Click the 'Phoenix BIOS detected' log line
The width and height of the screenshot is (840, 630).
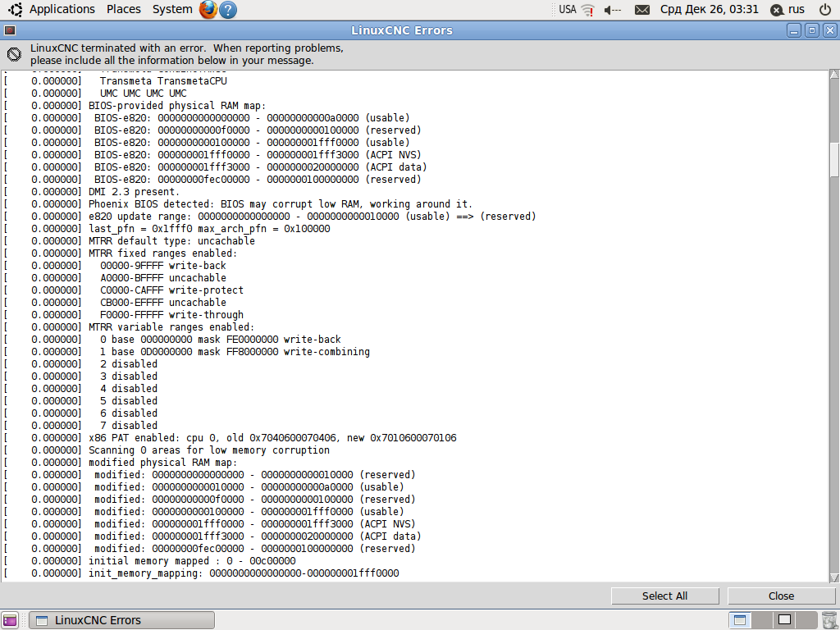coord(281,204)
